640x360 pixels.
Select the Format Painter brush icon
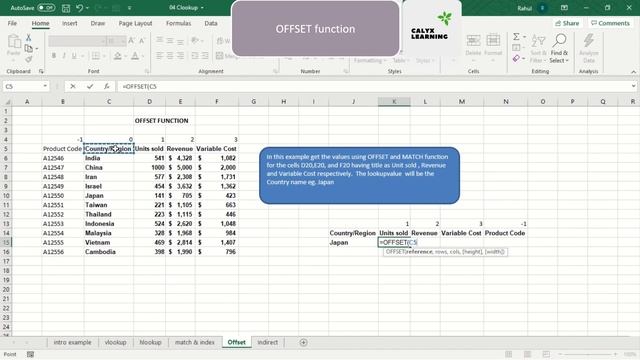[29, 60]
